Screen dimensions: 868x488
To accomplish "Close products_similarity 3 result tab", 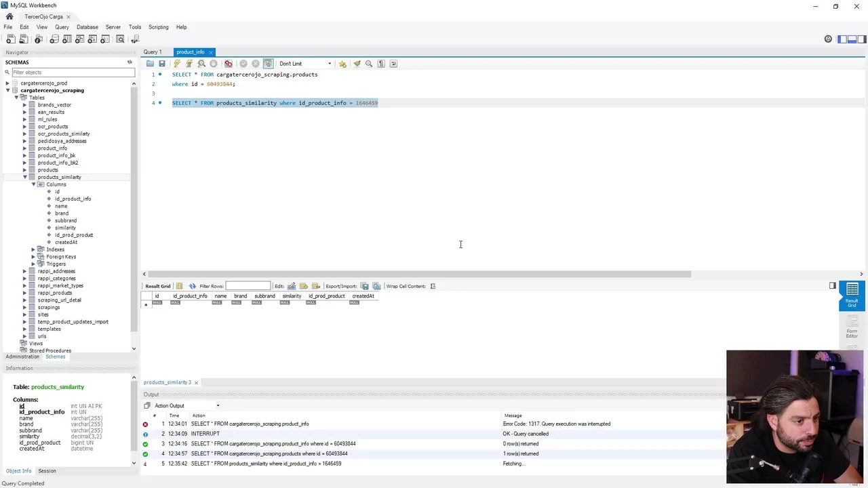I will coord(196,382).
